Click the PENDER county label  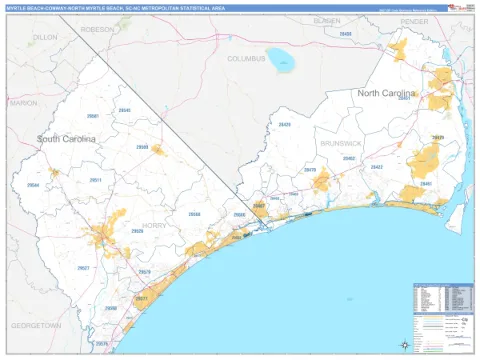[414, 22]
